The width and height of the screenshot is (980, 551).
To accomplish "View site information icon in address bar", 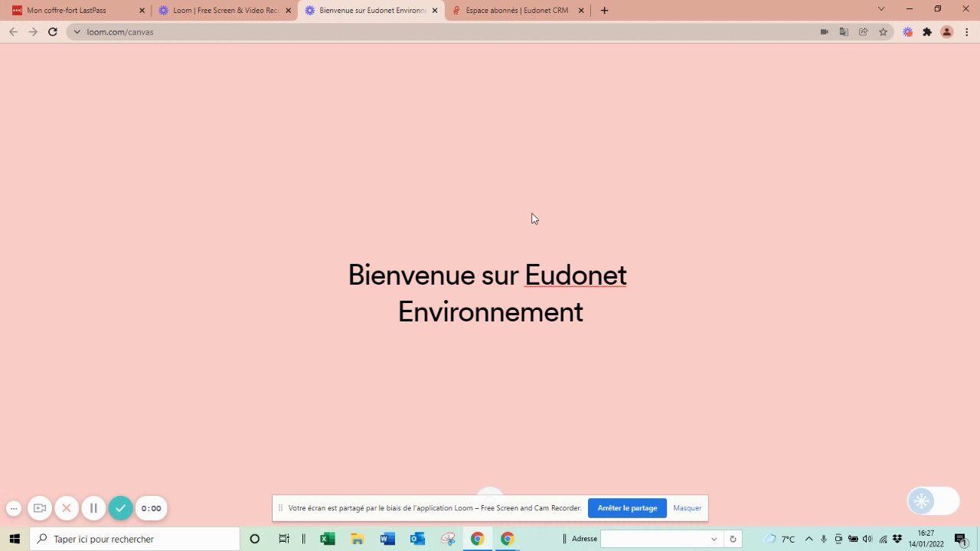I will click(x=77, y=32).
